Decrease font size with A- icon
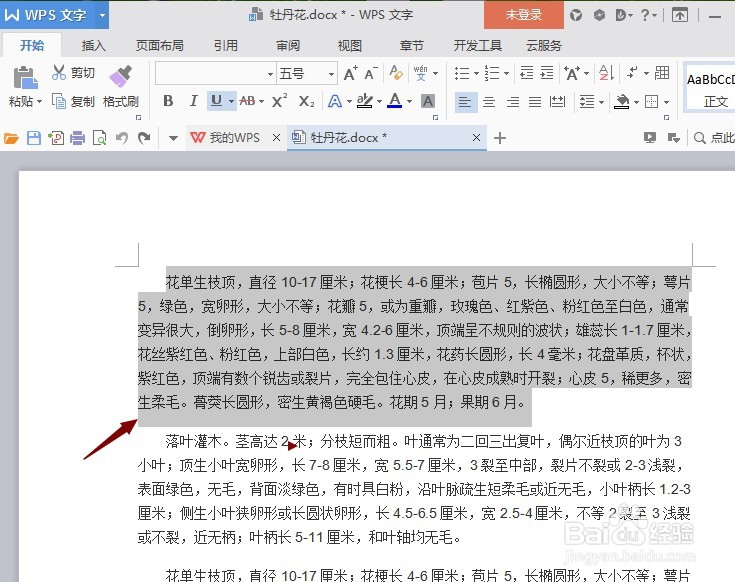The image size is (735, 582). click(371, 74)
